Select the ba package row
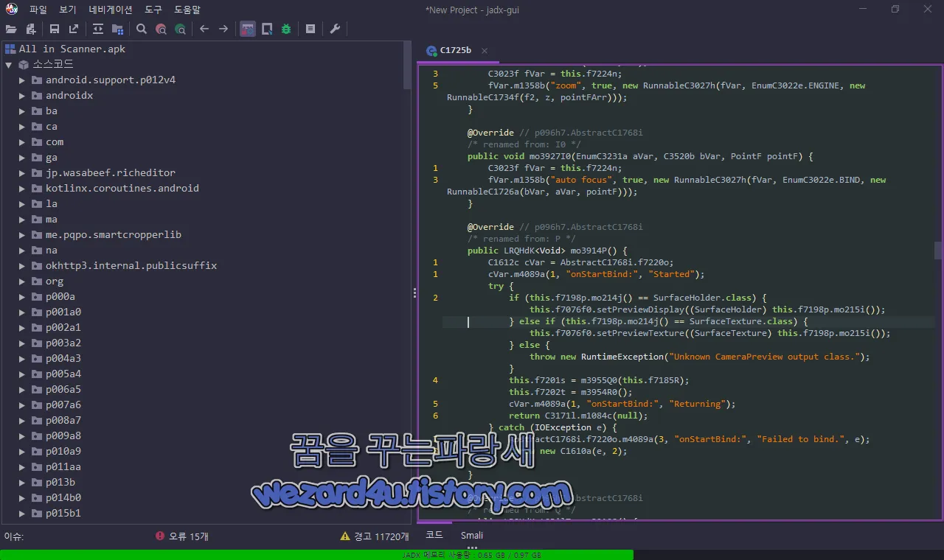The height and width of the screenshot is (560, 944). pos(52,111)
